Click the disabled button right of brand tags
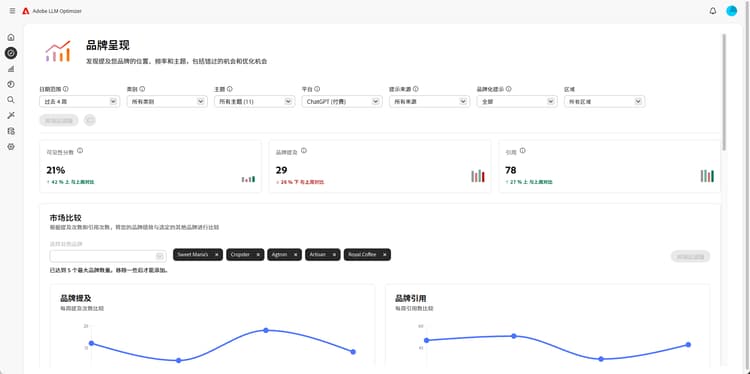 (x=690, y=256)
